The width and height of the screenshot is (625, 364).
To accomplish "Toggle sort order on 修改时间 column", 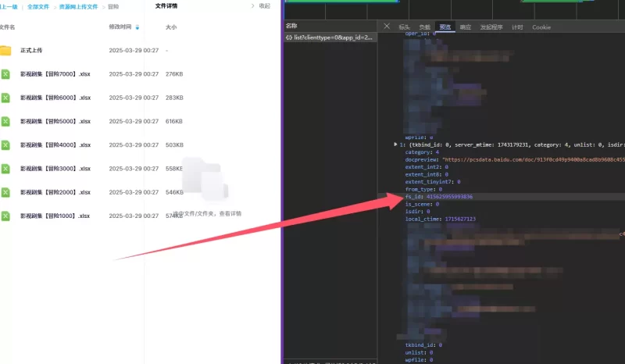I will [137, 27].
